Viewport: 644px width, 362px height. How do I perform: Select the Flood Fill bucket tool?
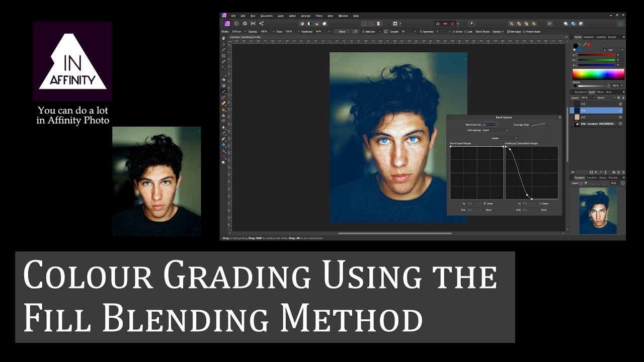pos(224,79)
